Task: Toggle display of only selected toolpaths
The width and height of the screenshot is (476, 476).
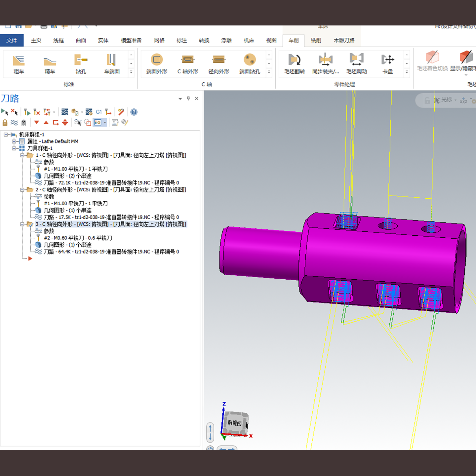Action: click(78, 123)
